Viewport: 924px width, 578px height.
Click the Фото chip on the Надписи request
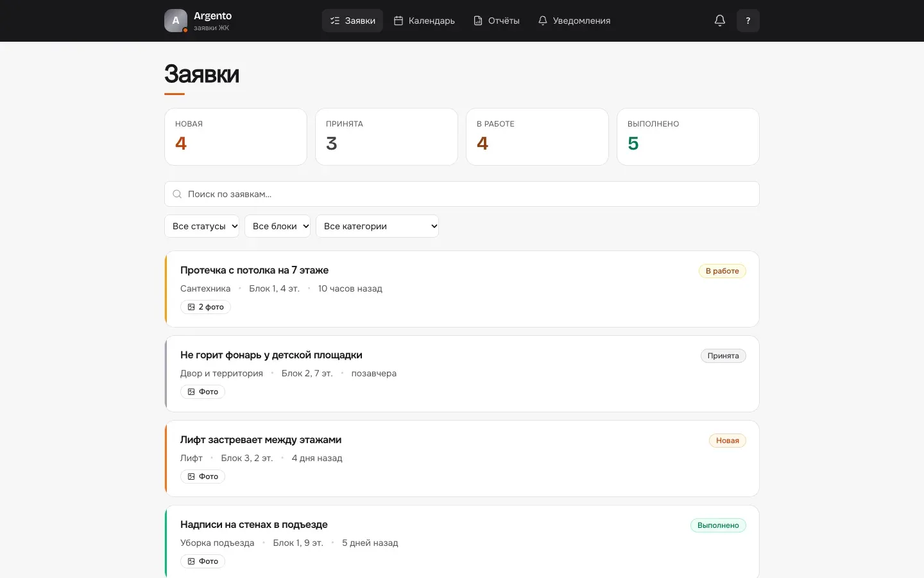coord(203,561)
